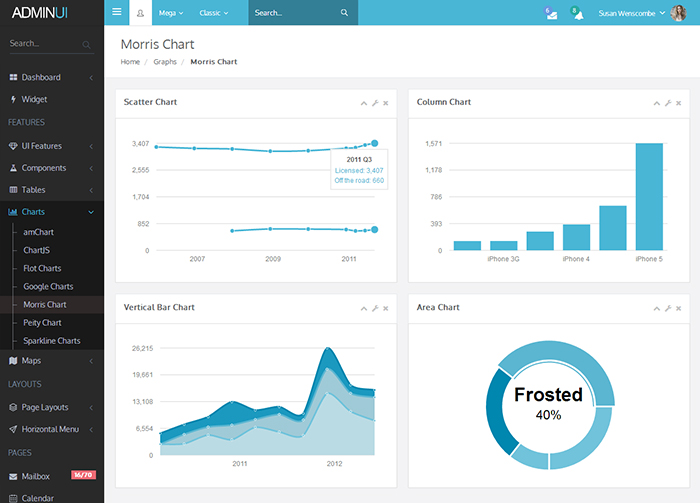The width and height of the screenshot is (700, 503).
Task: Open the notifications bell icon
Action: pyautogui.click(x=577, y=14)
